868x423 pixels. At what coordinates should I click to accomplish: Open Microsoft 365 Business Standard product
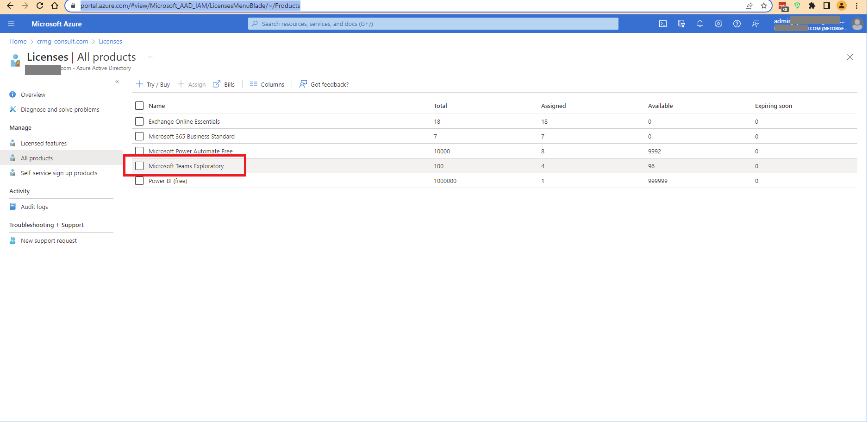point(192,136)
